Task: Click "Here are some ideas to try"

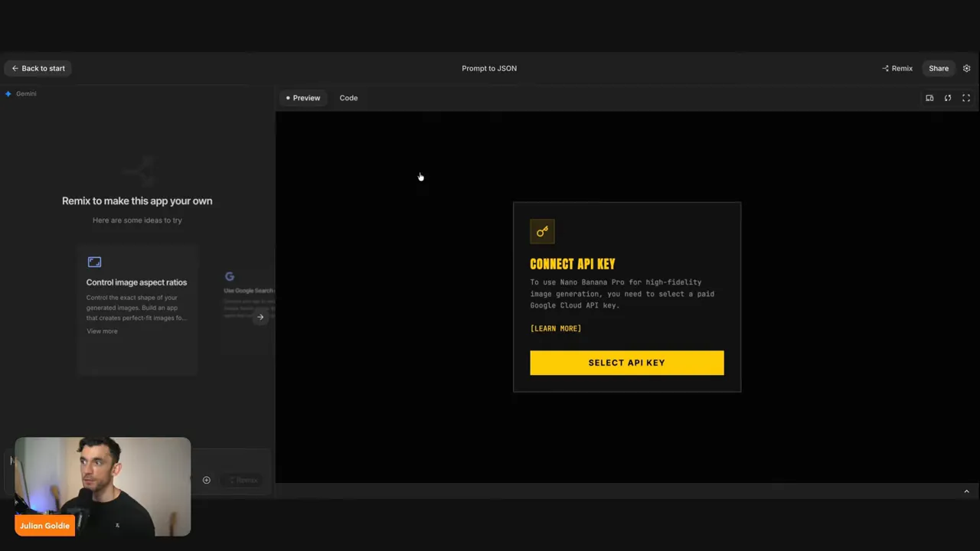Action: point(137,220)
